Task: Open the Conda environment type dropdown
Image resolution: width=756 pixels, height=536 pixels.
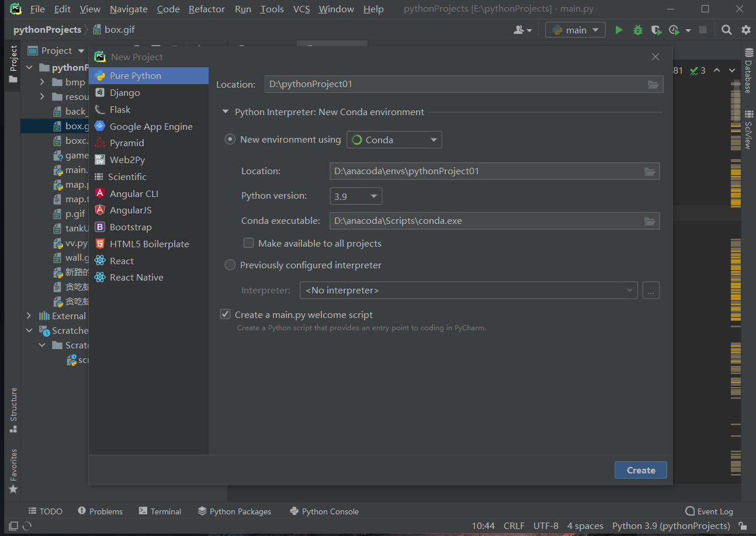Action: click(394, 140)
